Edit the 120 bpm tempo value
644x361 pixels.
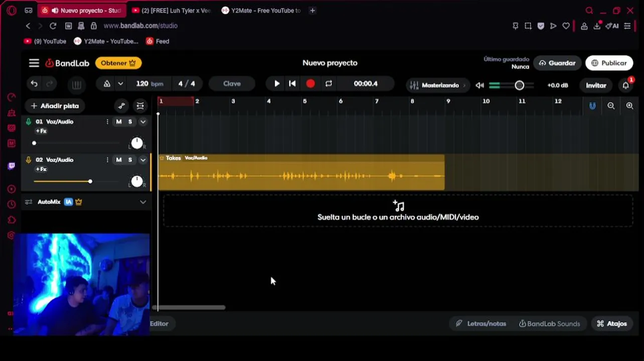(149, 84)
